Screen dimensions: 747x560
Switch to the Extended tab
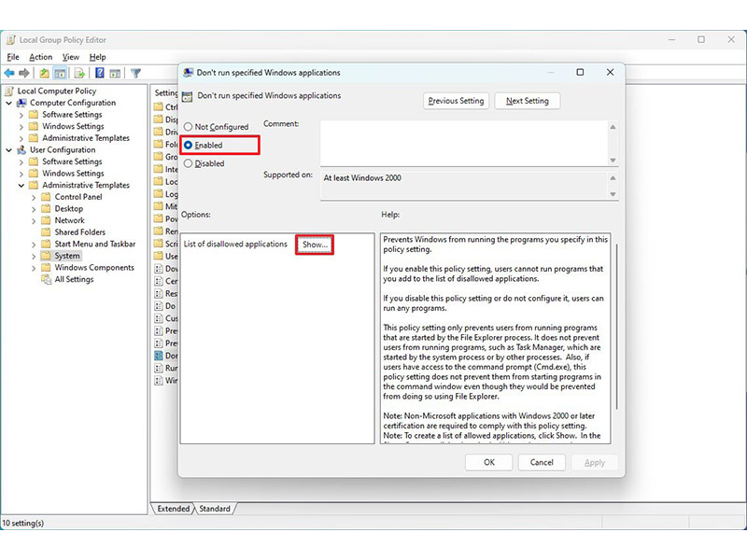pos(173,509)
